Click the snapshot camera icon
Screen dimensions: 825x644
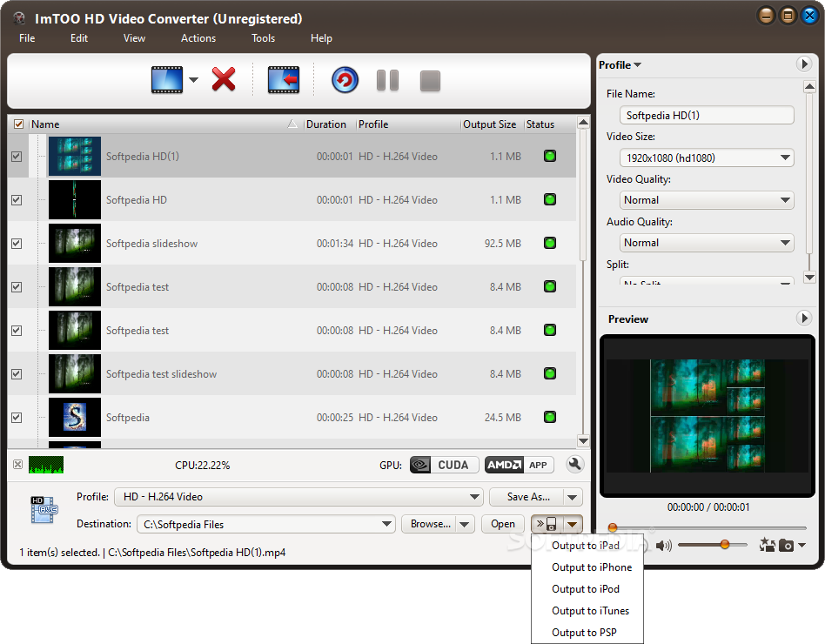click(786, 545)
